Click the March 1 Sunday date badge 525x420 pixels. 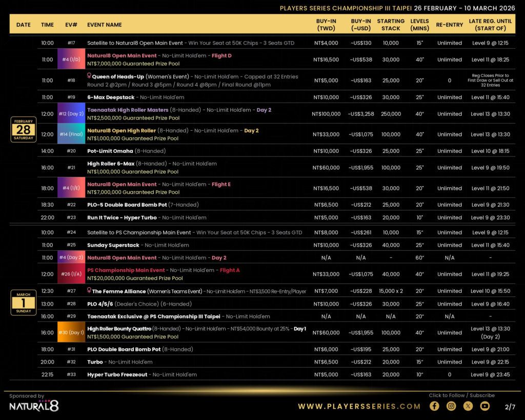pos(24,303)
